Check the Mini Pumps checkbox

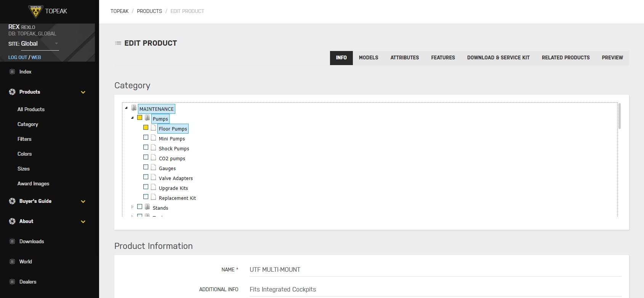pos(146,137)
